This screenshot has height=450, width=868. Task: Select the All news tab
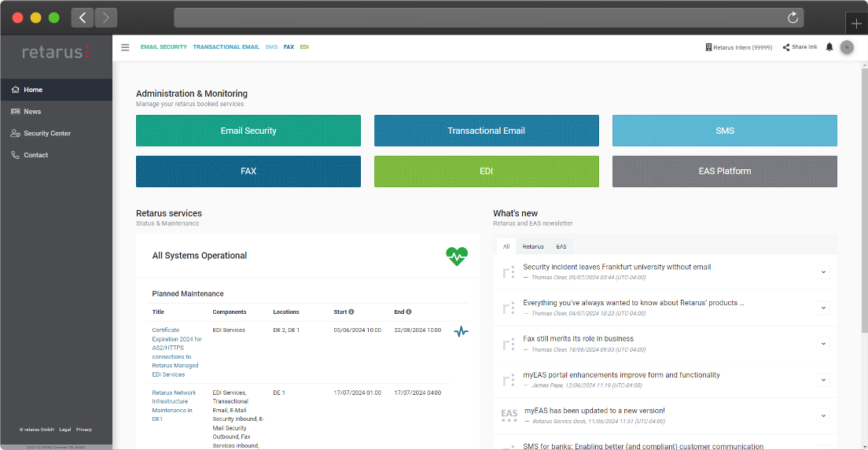506,246
